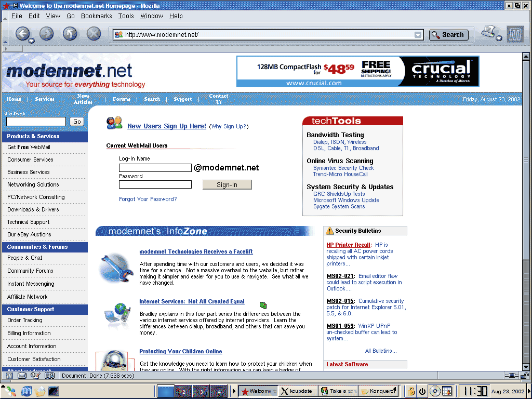Click the Log-In Name input field
The height and width of the screenshot is (399, 532).
click(x=155, y=168)
